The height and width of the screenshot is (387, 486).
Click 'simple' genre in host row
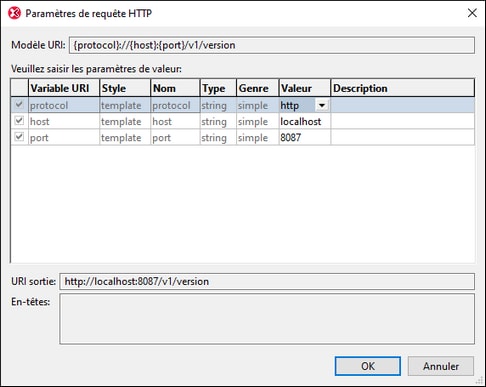coord(258,122)
